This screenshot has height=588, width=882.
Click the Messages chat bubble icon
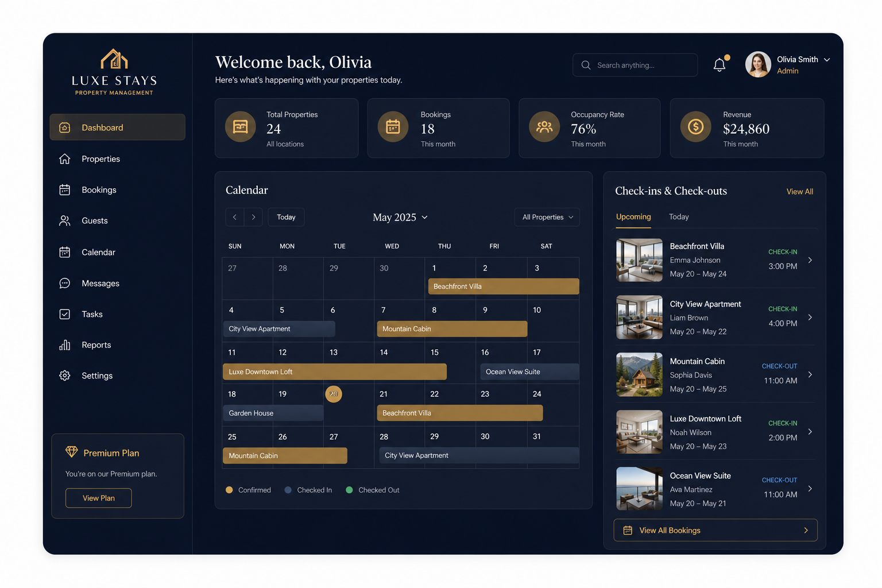tap(65, 283)
